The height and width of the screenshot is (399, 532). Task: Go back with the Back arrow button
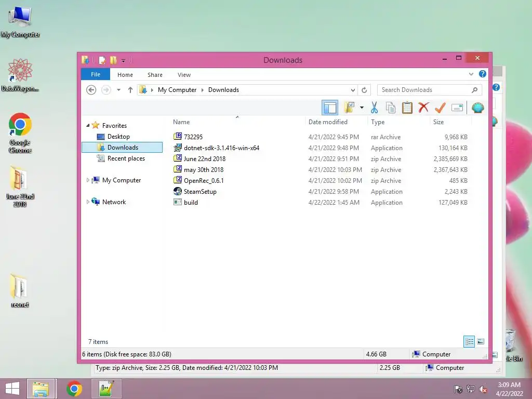point(91,90)
